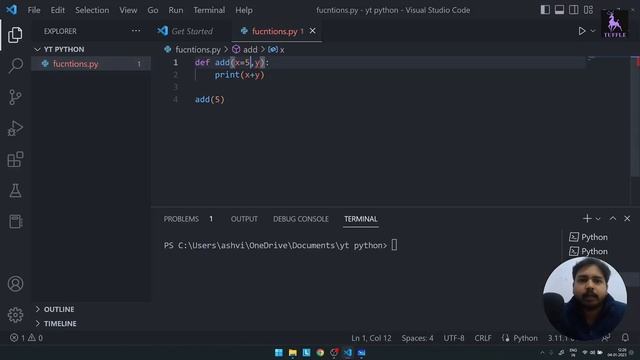
Task: Toggle secondary side bar layout icon
Action: [x=573, y=10]
